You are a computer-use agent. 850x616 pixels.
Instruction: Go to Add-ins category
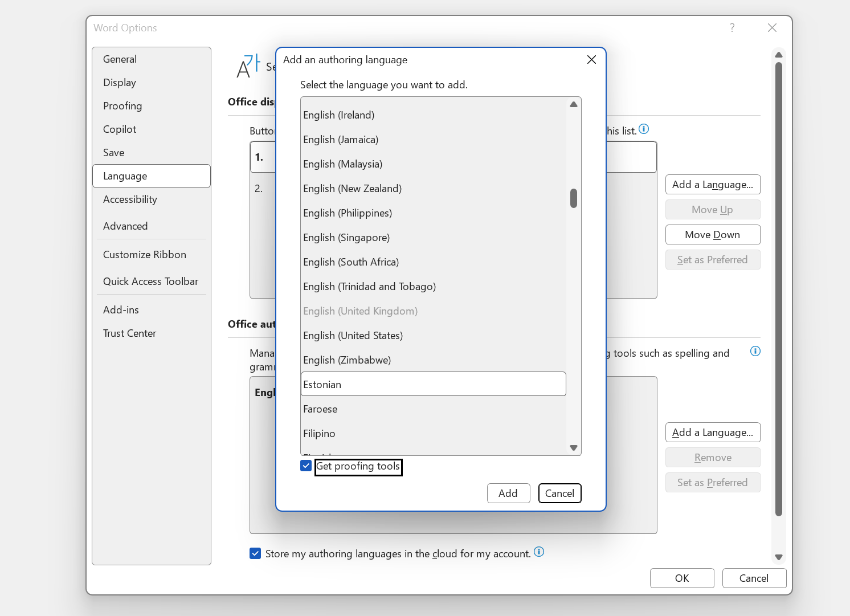point(152,310)
